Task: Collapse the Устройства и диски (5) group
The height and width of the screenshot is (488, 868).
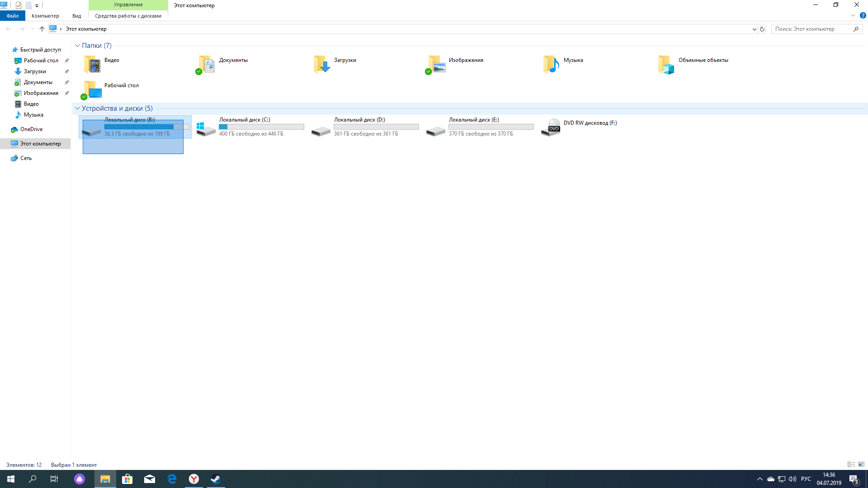Action: point(77,108)
